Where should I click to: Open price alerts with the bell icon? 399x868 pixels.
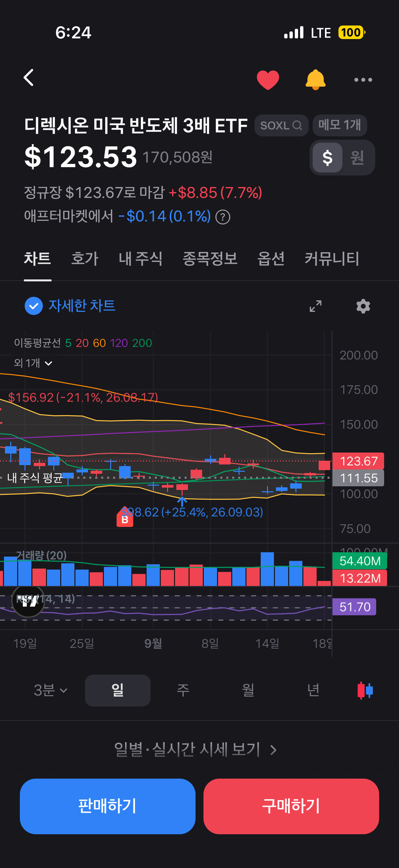pyautogui.click(x=316, y=80)
